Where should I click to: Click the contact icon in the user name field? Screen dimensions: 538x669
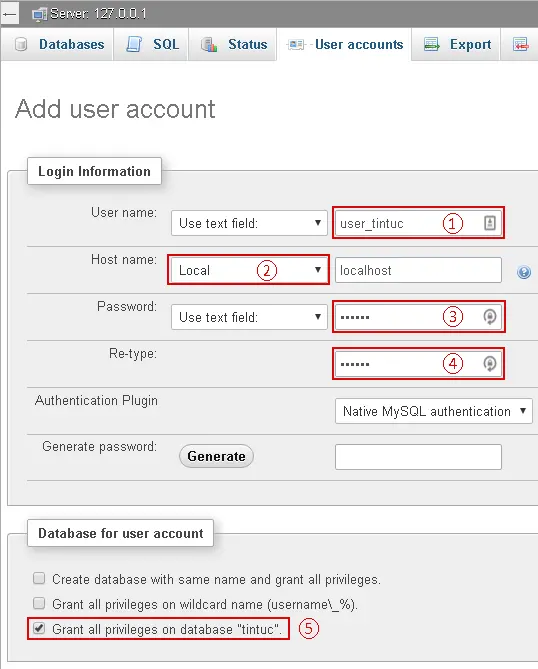point(490,223)
